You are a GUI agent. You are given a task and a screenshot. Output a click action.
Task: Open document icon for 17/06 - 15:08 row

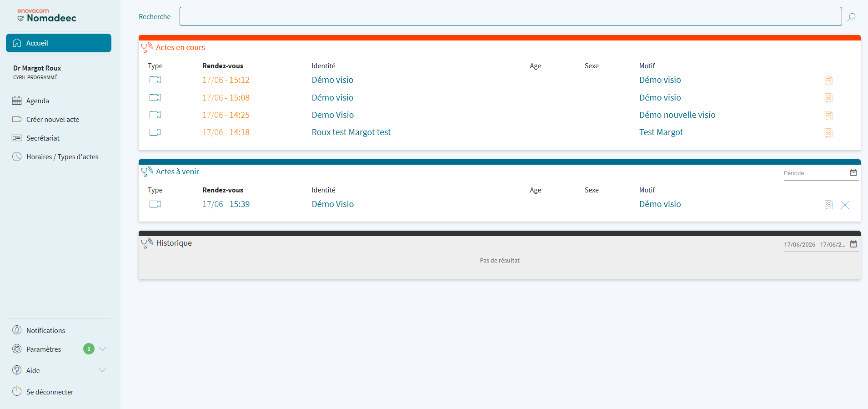[x=828, y=98]
